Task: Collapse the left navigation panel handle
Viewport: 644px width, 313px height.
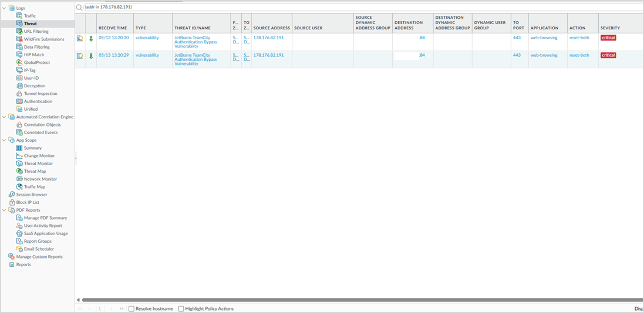Action: 76,158
